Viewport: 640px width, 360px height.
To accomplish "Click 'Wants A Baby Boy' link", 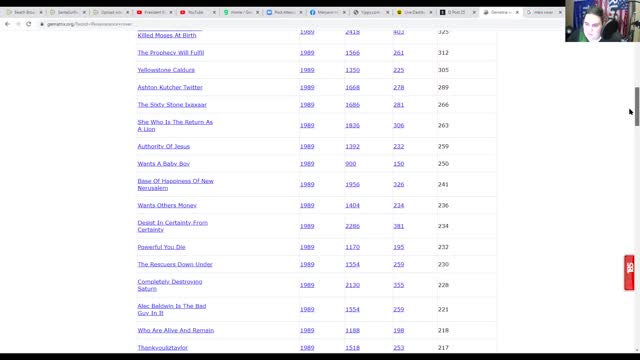I will (x=163, y=164).
